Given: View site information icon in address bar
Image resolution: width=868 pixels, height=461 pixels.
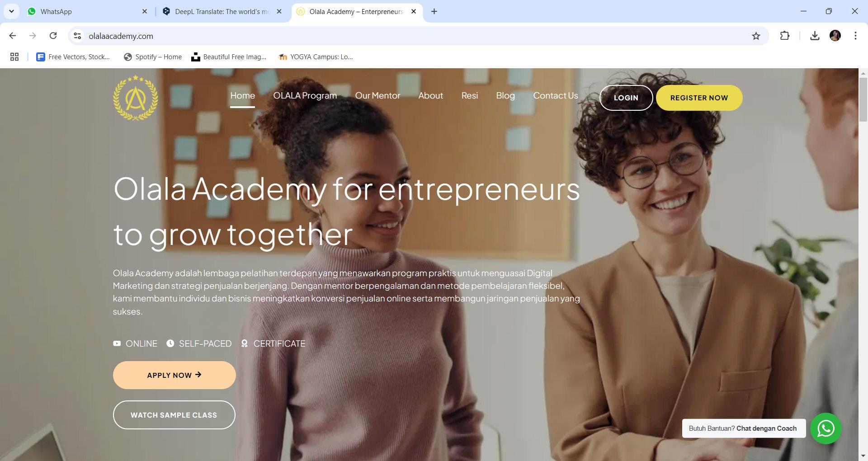Looking at the screenshot, I should pyautogui.click(x=77, y=36).
